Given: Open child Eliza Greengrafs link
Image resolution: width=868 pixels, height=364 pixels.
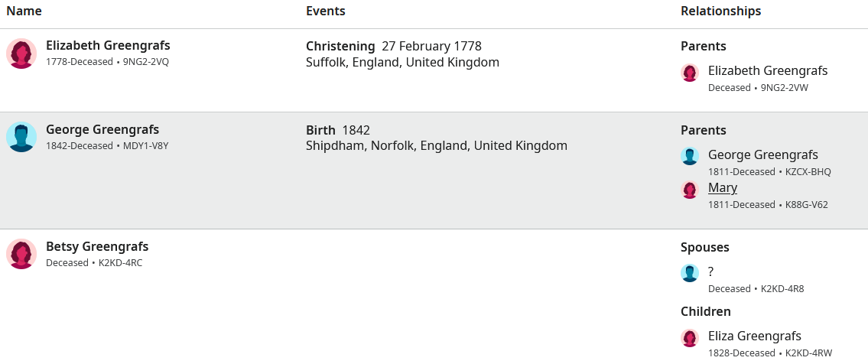Looking at the screenshot, I should point(755,336).
